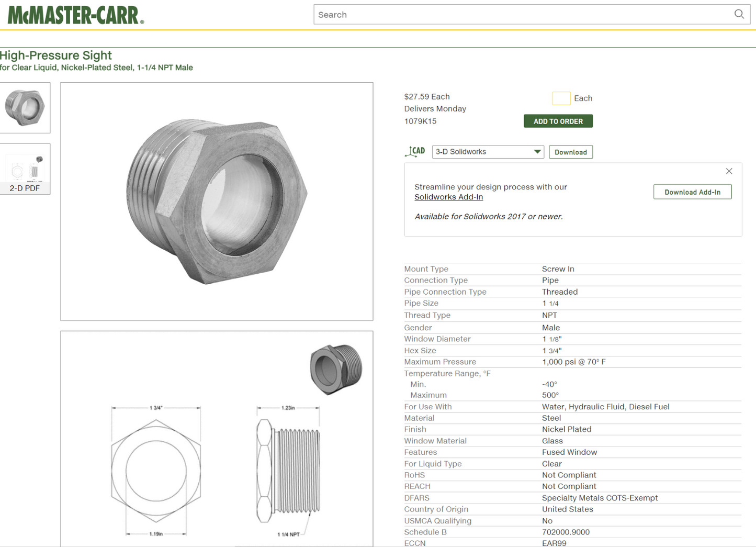Focus the quantity input box
The image size is (756, 547).
point(561,98)
